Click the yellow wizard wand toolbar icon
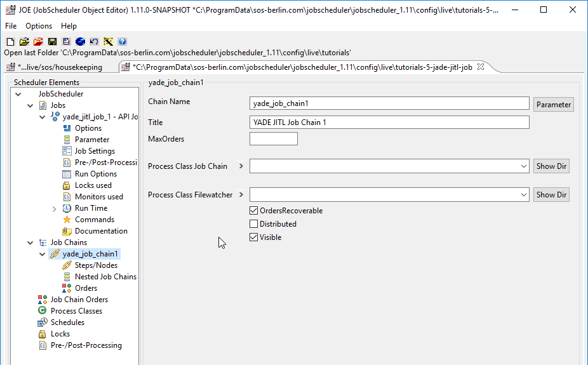 108,42
